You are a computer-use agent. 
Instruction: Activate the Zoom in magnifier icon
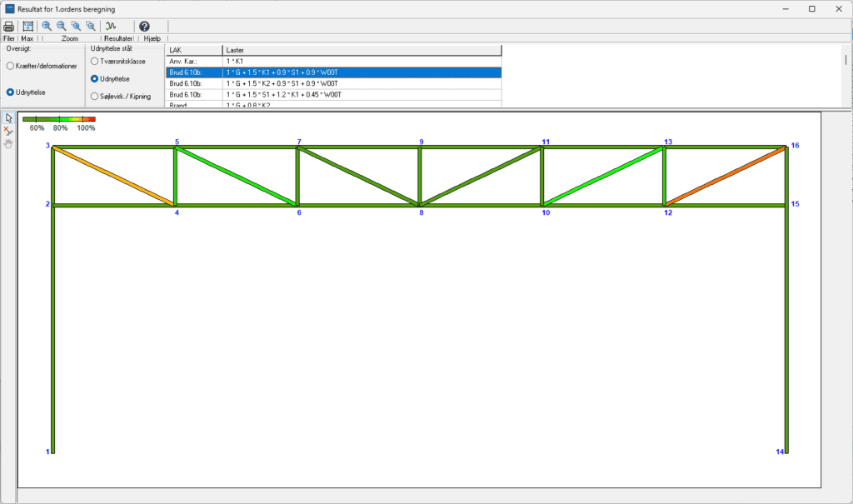45,26
